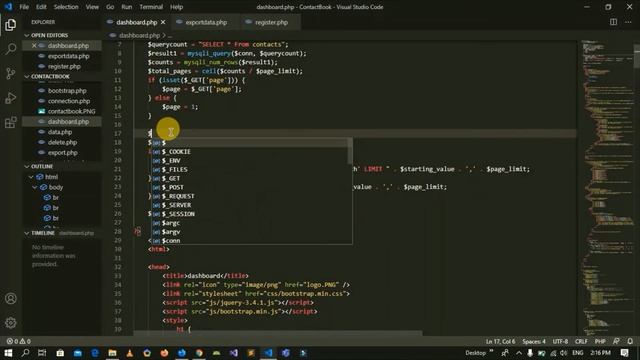640x360 pixels.
Task: Change language mode via PHP status item
Action: [x=600, y=341]
